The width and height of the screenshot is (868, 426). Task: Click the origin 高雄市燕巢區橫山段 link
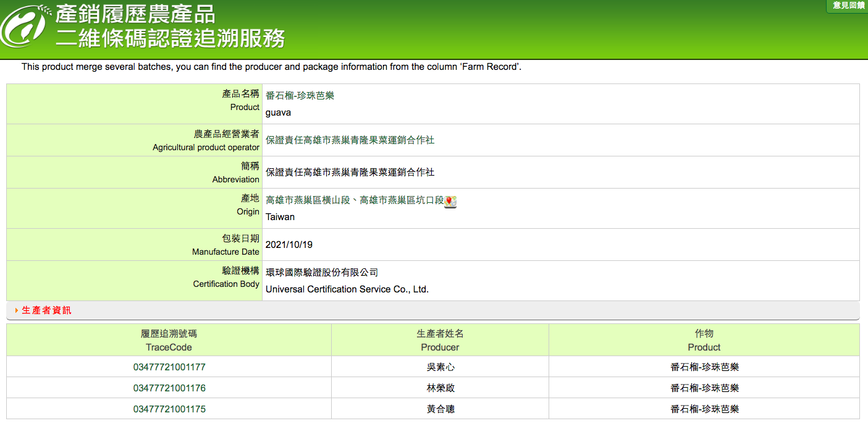pos(308,200)
